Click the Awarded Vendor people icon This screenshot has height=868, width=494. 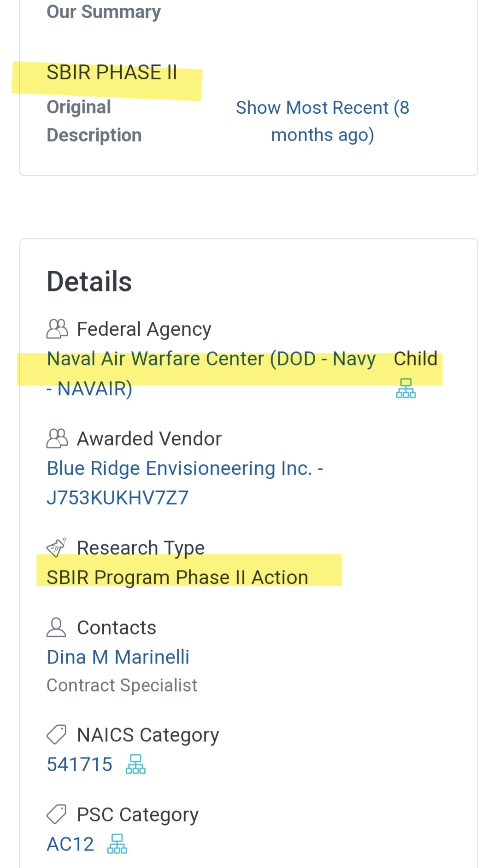(57, 438)
